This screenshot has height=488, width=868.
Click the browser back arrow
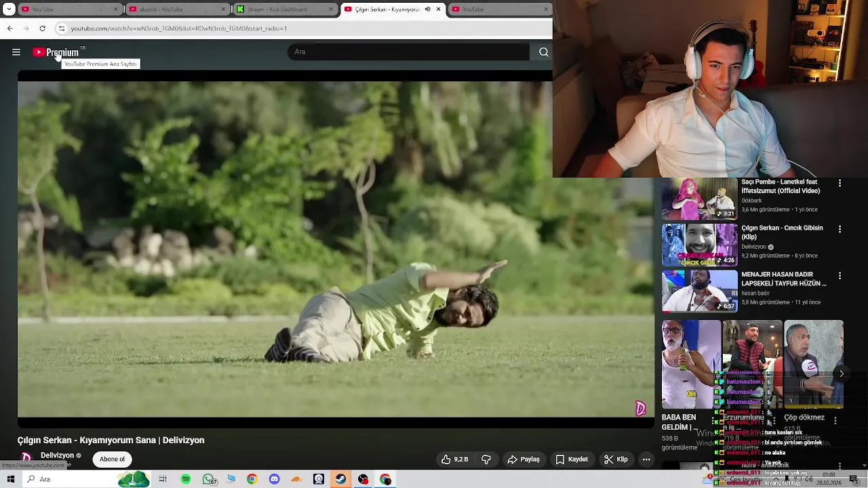[x=9, y=28]
